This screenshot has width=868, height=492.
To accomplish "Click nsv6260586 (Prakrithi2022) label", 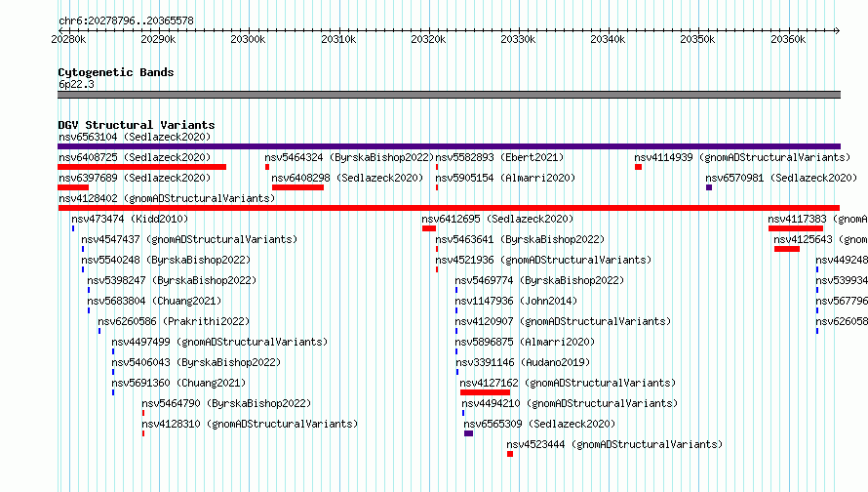I will click(x=174, y=321).
